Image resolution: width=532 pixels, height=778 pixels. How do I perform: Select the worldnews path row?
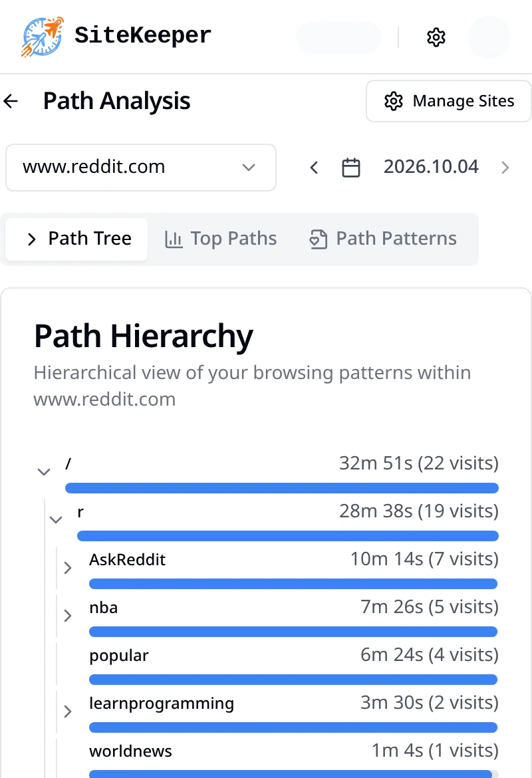[x=293, y=759]
